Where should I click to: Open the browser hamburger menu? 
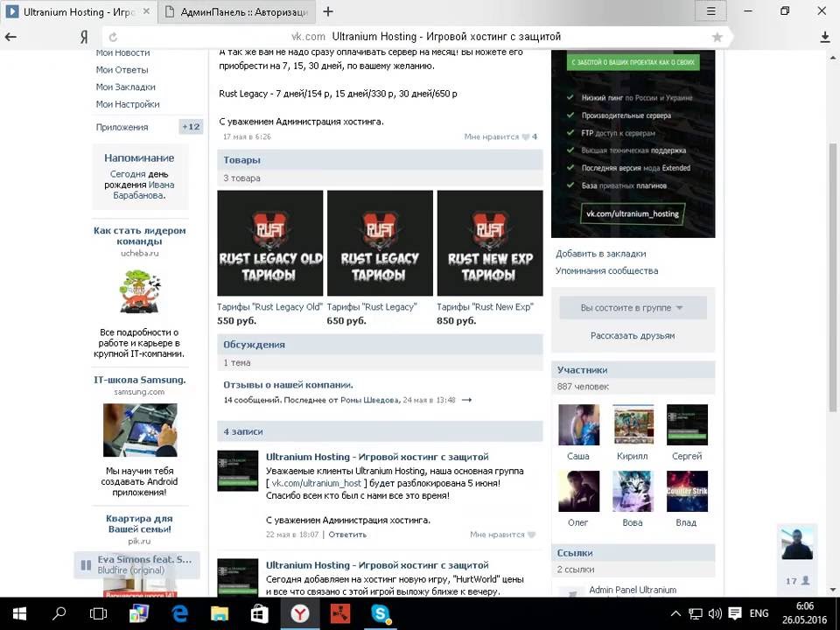pos(710,11)
